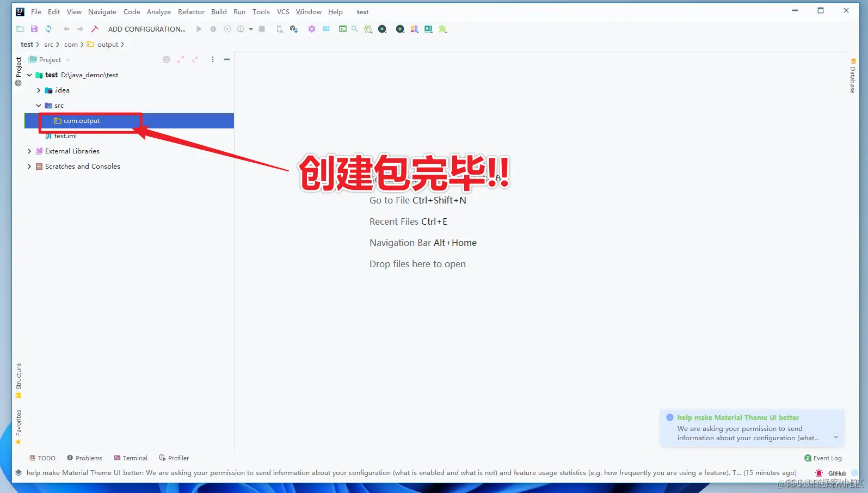Open the File menu
Viewport: 868px width, 493px height.
pyautogui.click(x=36, y=11)
